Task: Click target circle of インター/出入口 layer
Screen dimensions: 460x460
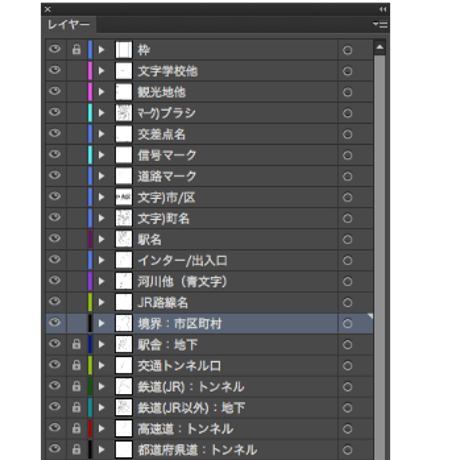Action: (x=347, y=260)
